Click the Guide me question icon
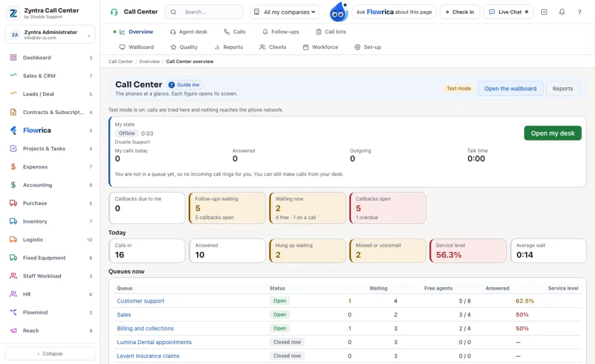 [x=172, y=85]
